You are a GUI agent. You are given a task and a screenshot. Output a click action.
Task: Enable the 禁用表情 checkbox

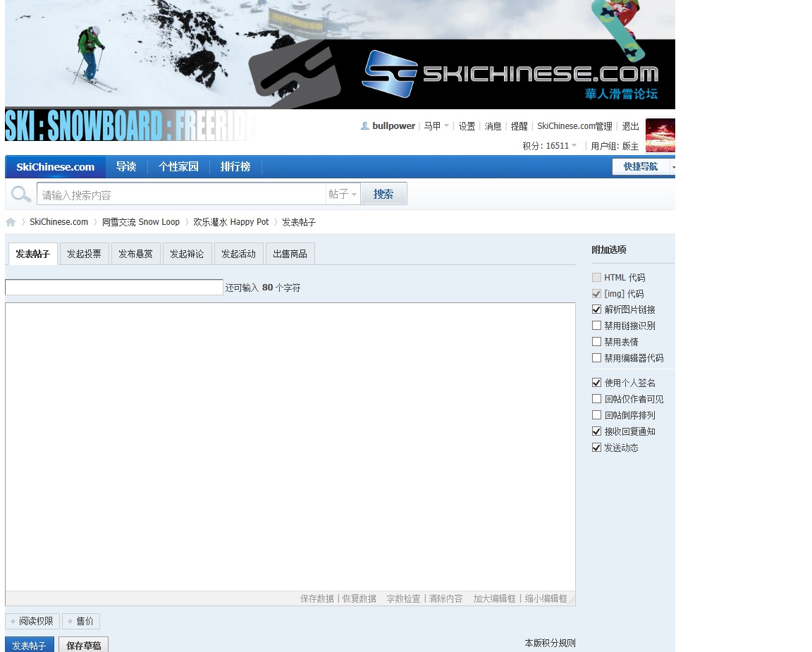pyautogui.click(x=597, y=342)
